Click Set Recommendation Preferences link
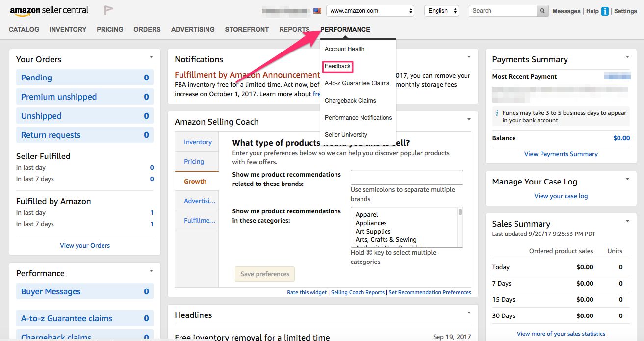The width and height of the screenshot is (644, 341). pos(430,292)
